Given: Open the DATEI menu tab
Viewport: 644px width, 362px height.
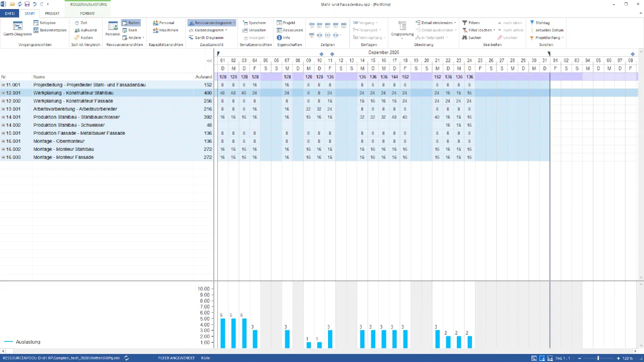Looking at the screenshot, I should (10, 14).
